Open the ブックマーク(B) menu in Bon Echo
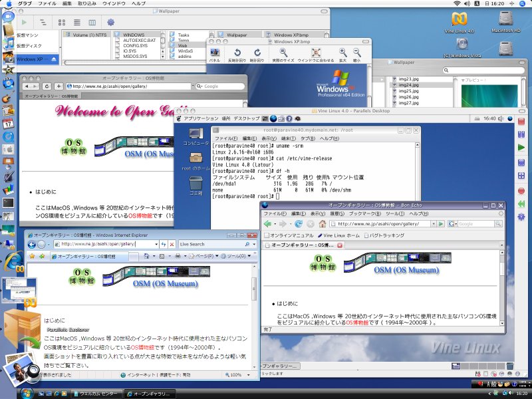 point(364,213)
